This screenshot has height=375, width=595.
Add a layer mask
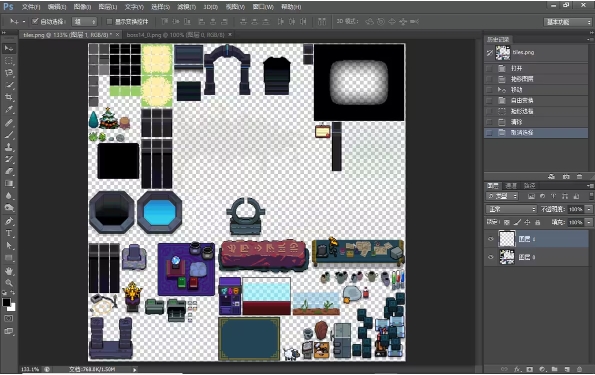coord(530,369)
